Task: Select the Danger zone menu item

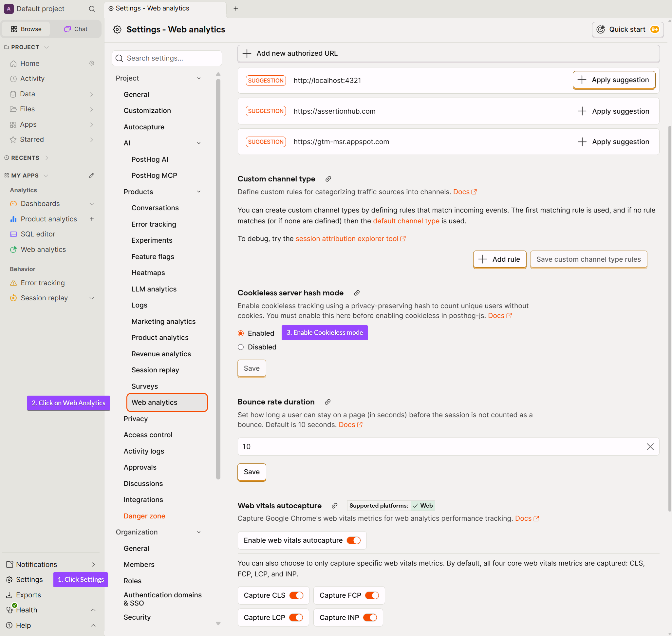Action: (x=144, y=516)
